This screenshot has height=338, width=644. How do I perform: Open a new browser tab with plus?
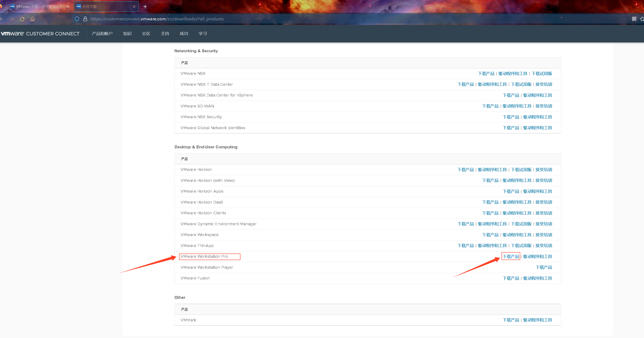click(x=145, y=7)
